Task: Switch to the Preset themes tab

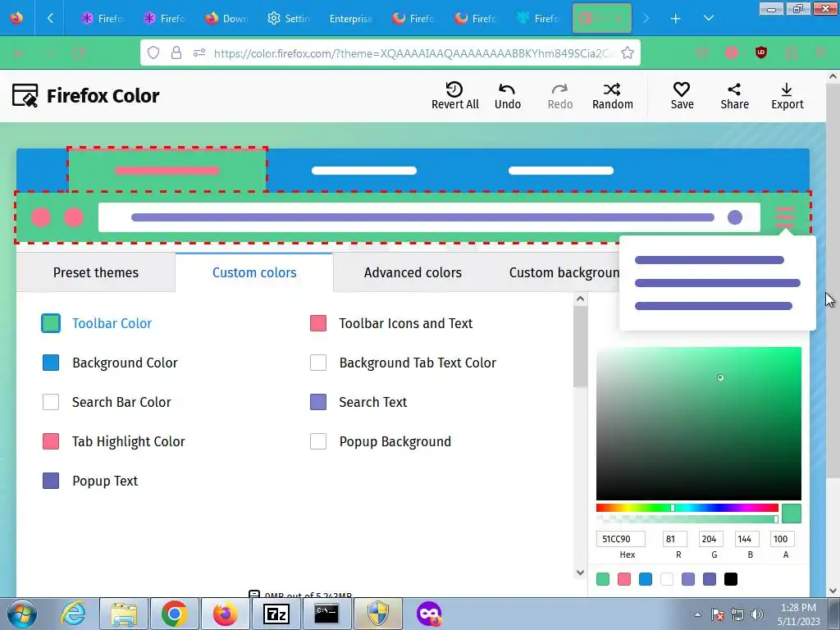Action: [96, 272]
